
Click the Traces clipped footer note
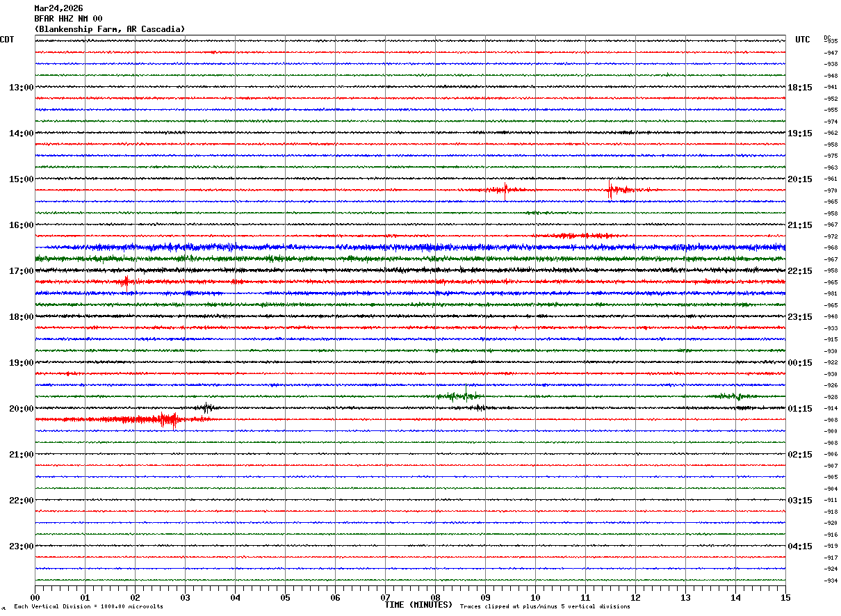tap(545, 606)
